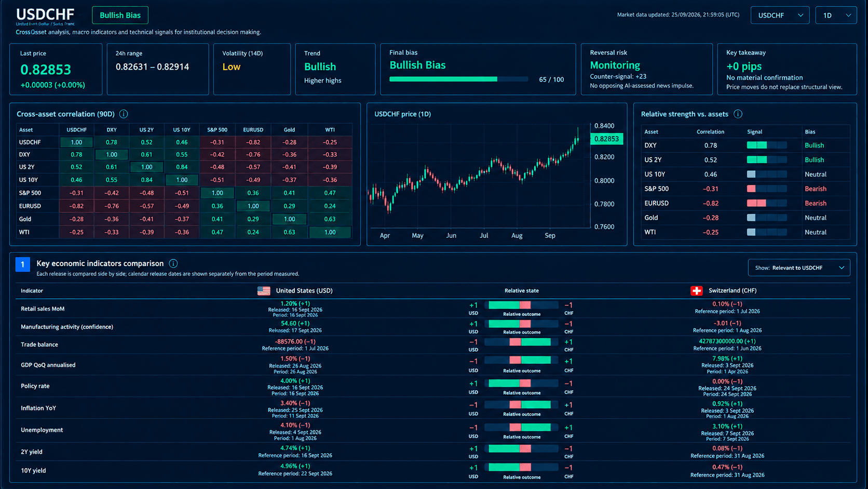Click the DXY signal strength bar
Image resolution: width=868 pixels, height=489 pixels.
pos(767,145)
